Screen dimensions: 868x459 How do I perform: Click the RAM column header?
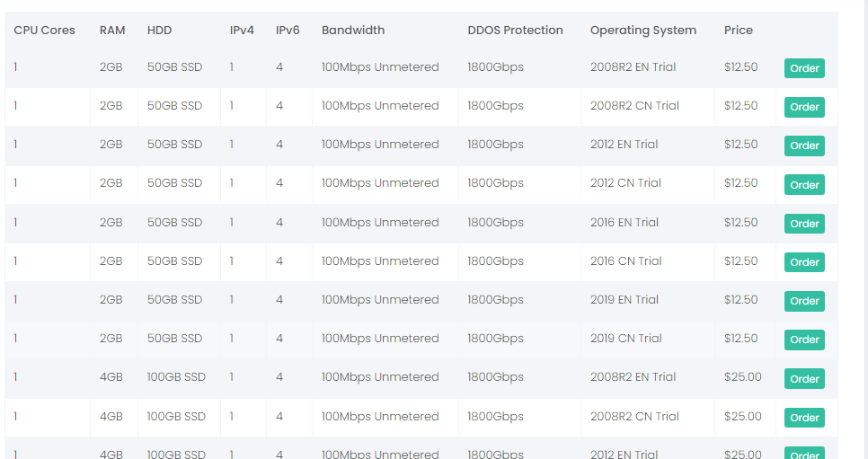click(112, 31)
